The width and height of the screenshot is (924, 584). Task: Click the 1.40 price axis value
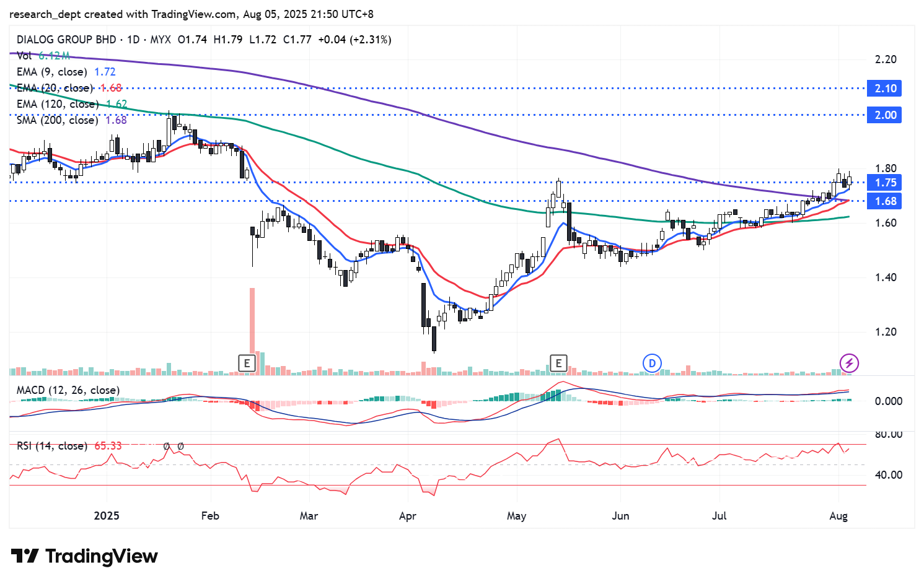[x=886, y=277]
